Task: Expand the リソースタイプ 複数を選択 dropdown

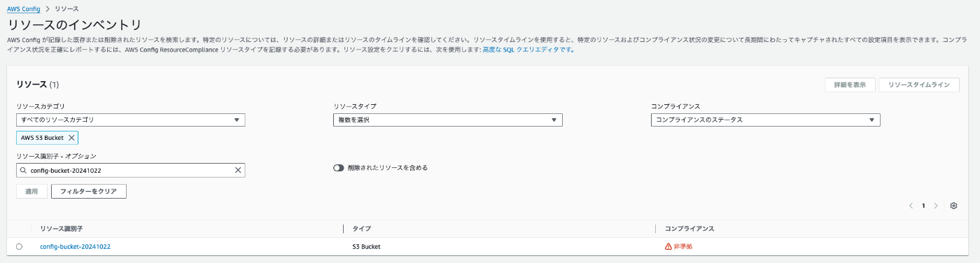Action: point(448,120)
